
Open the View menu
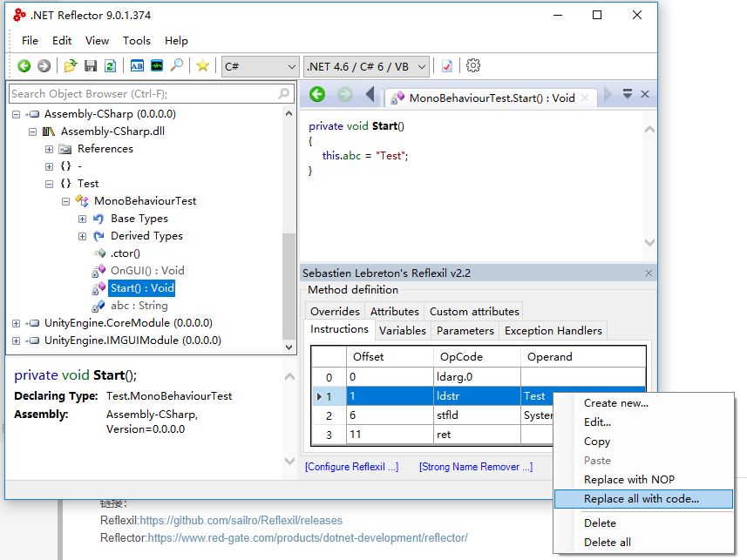point(97,40)
